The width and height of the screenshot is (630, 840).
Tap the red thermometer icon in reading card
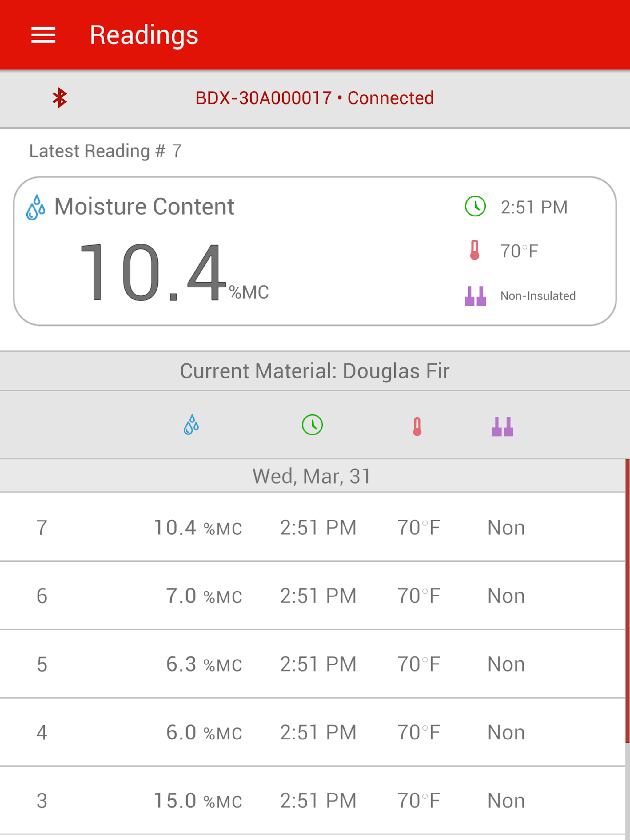(x=475, y=250)
